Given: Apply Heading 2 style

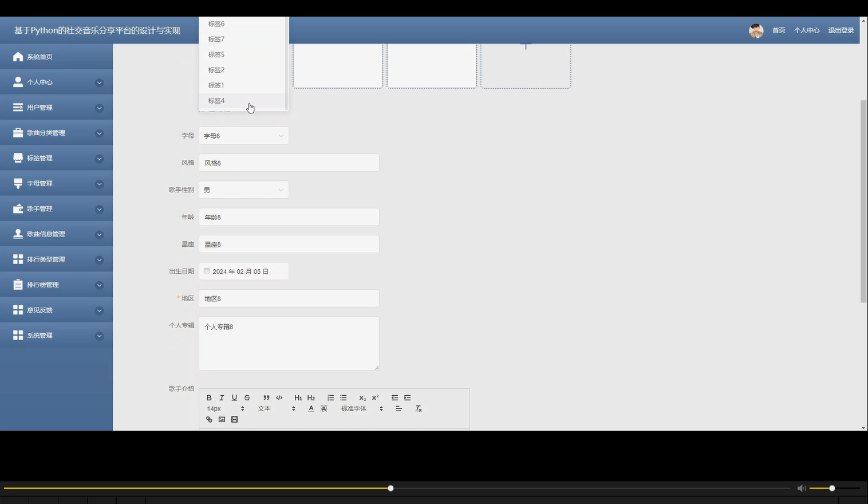Looking at the screenshot, I should 311,397.
